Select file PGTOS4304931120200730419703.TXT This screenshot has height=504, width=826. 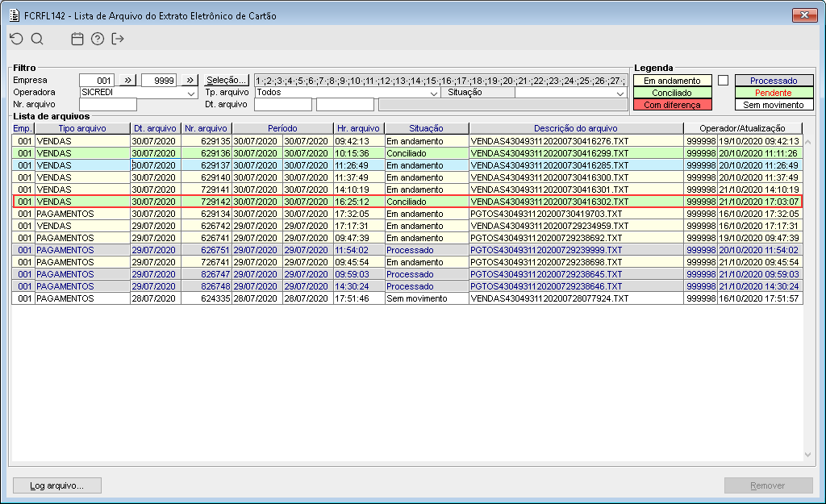pos(407,214)
